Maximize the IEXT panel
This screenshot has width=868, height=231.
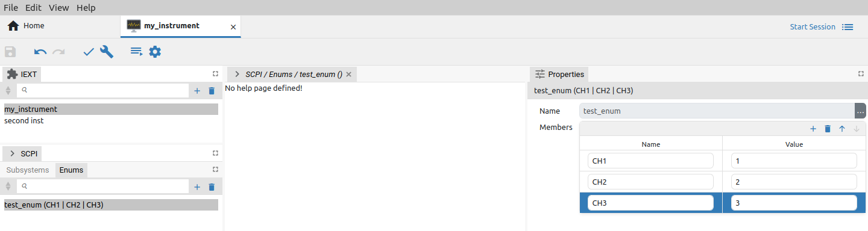pos(215,74)
